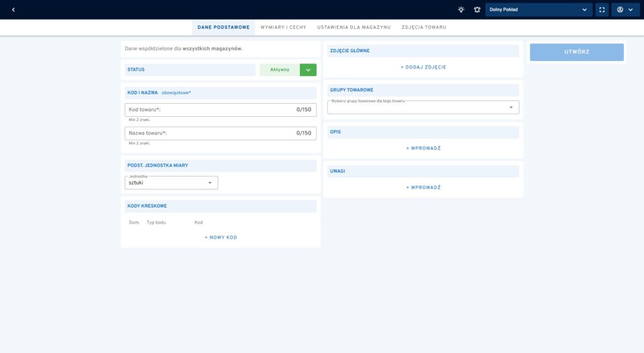Toggle fullscreen mode icon
Screen dimensions: 644x353
tap(602, 9)
